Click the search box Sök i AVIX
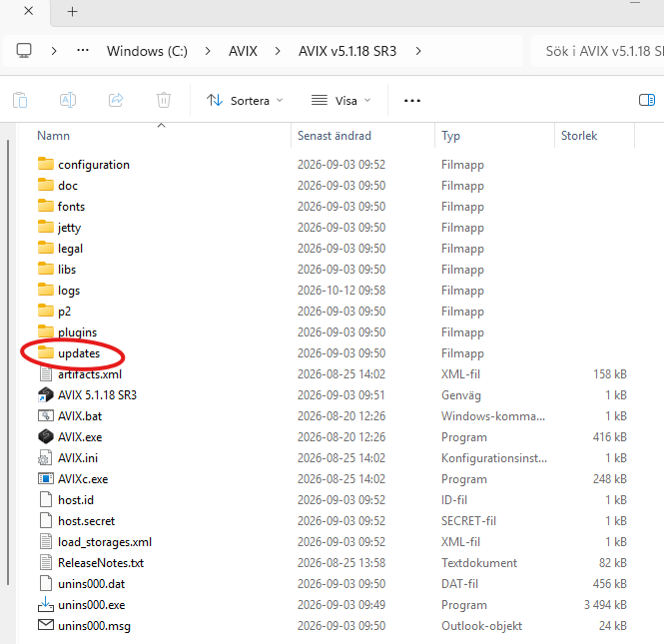The image size is (664, 644). point(597,51)
